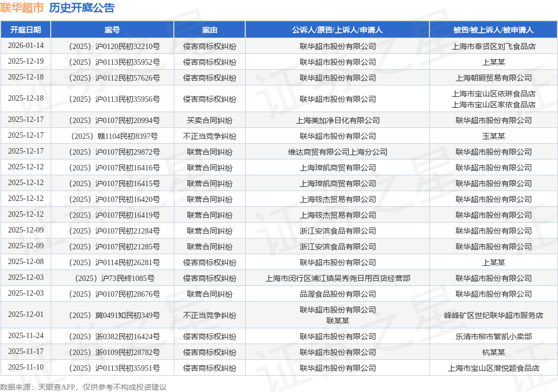Click case number 沪0112民初57626号
Screen dimensions: 558x392
114,78
